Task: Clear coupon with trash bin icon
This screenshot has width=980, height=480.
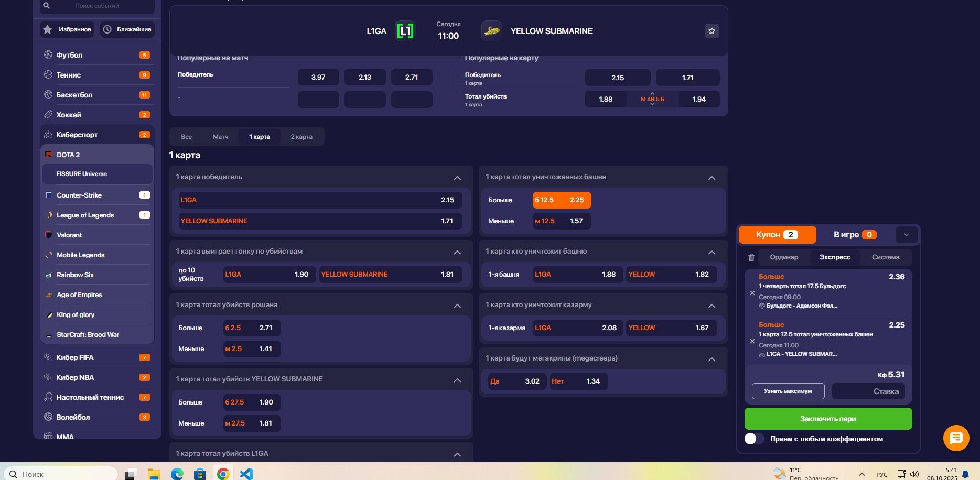Action: [x=751, y=257]
